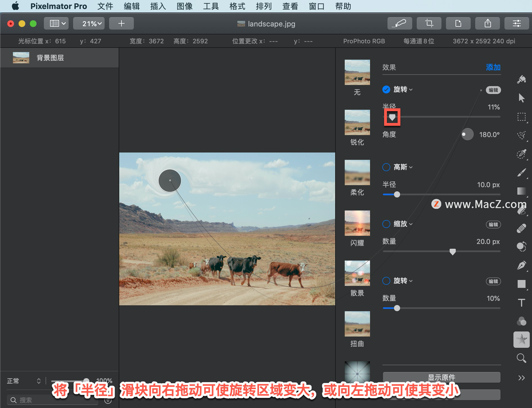Select the Rectangular Selection tool
Image resolution: width=532 pixels, height=408 pixels.
tap(521, 116)
